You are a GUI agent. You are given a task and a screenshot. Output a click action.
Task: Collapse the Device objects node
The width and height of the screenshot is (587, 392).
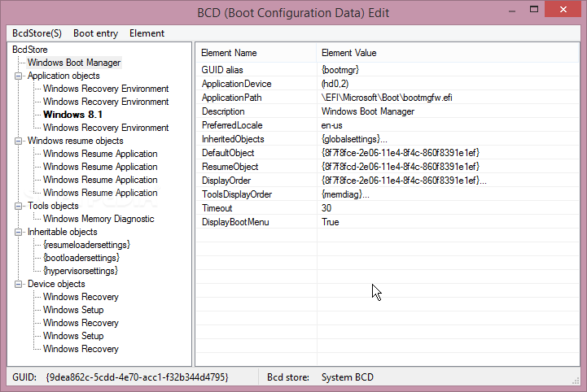point(18,284)
